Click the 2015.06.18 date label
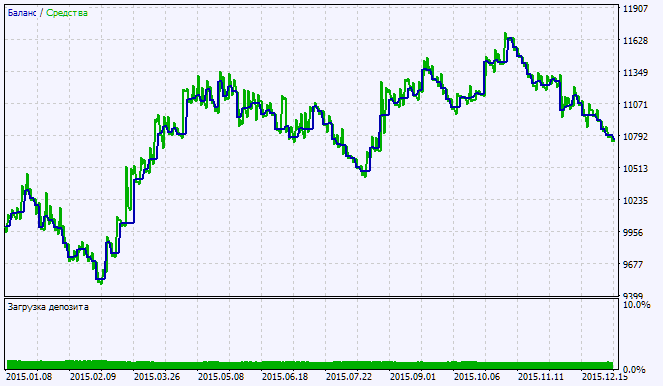The image size is (663, 386). [285, 377]
